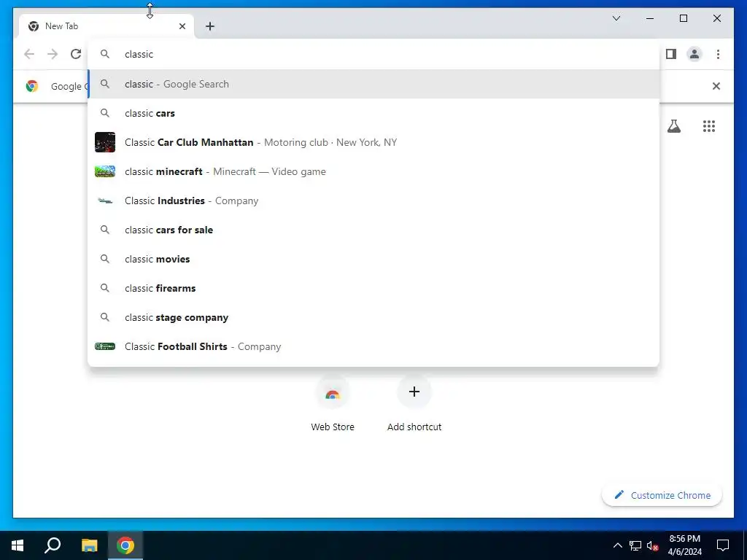Open Customize Chrome button

tap(662, 495)
